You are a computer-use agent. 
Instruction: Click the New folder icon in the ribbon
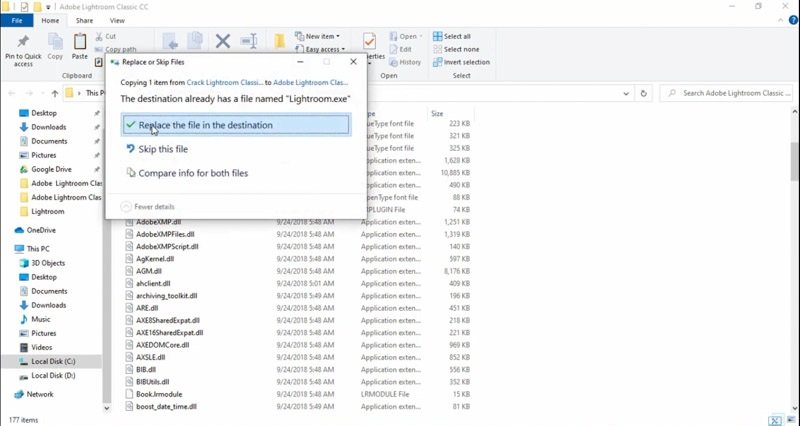coord(280,41)
